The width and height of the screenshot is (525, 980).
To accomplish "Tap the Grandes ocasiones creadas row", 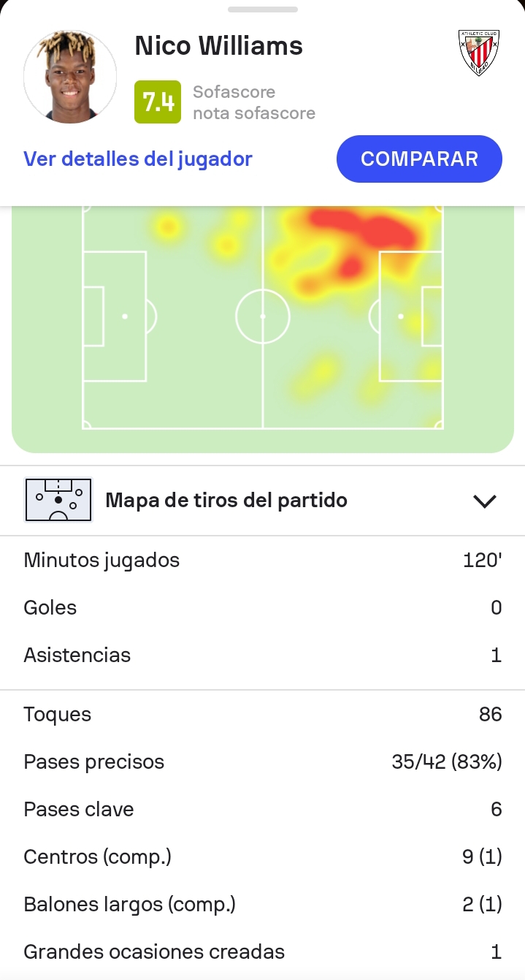I will (x=262, y=951).
